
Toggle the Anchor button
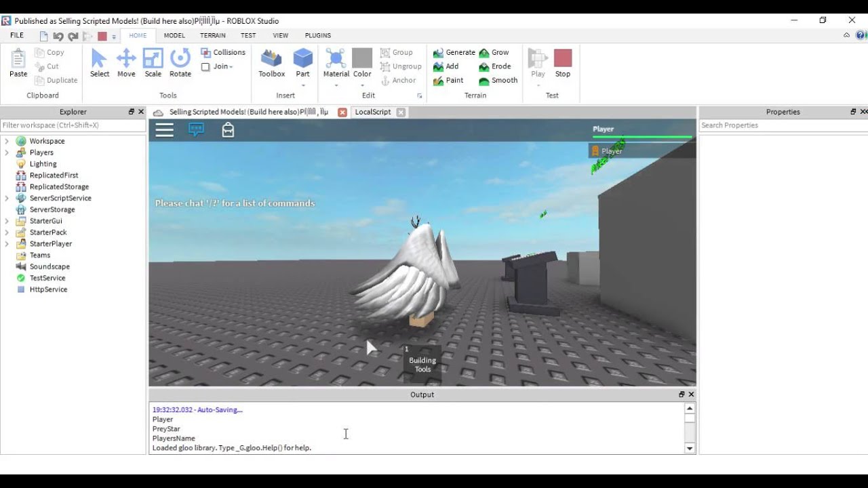point(398,80)
